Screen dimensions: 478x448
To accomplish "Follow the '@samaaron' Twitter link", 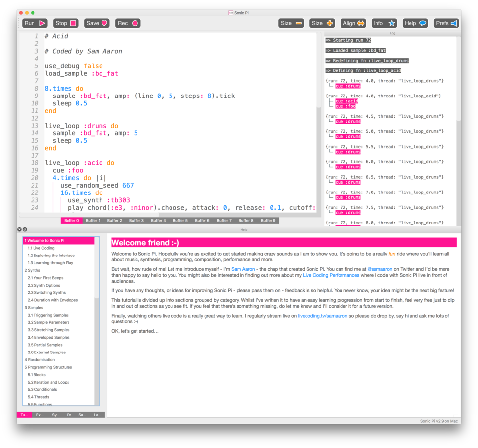I will pyautogui.click(x=379, y=269).
